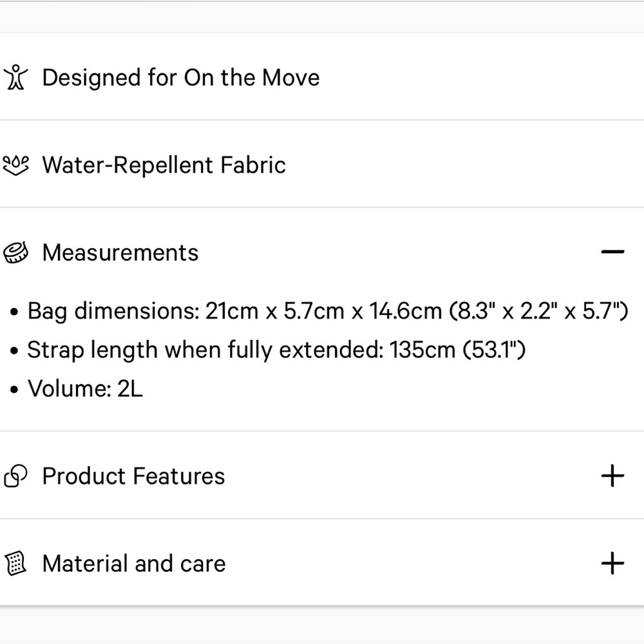
Task: Click the water-repellent droplet icon
Action: tap(16, 166)
